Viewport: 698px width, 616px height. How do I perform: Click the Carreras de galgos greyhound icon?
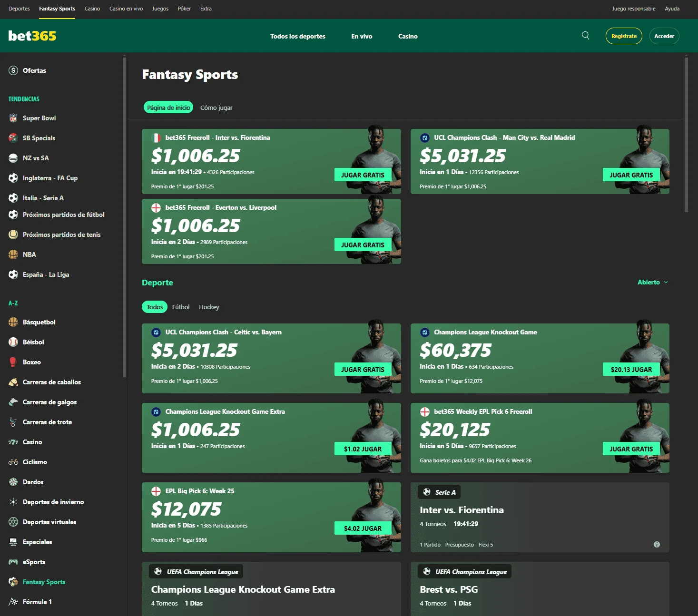click(x=13, y=402)
